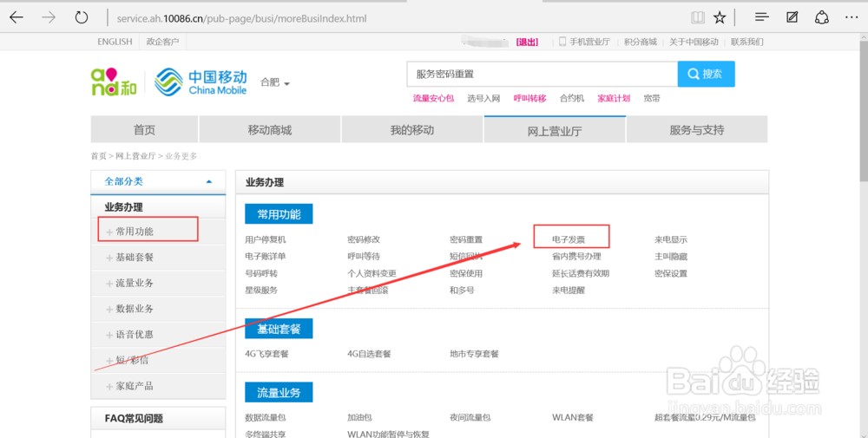This screenshot has width=868, height=438.
Task: Open the 密码修改 service link
Action: [364, 239]
